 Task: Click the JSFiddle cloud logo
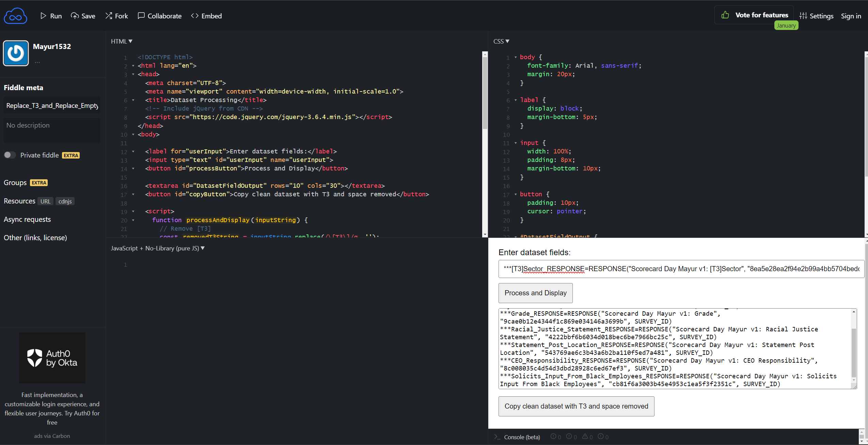pos(15,16)
